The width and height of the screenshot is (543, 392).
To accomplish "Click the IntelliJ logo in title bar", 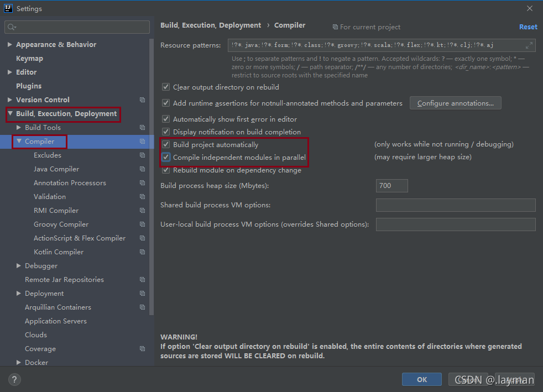I will coord(8,8).
